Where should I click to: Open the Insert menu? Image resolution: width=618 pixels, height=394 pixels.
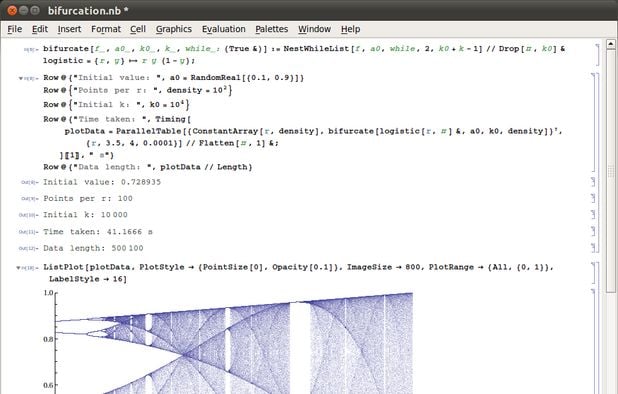coord(69,29)
